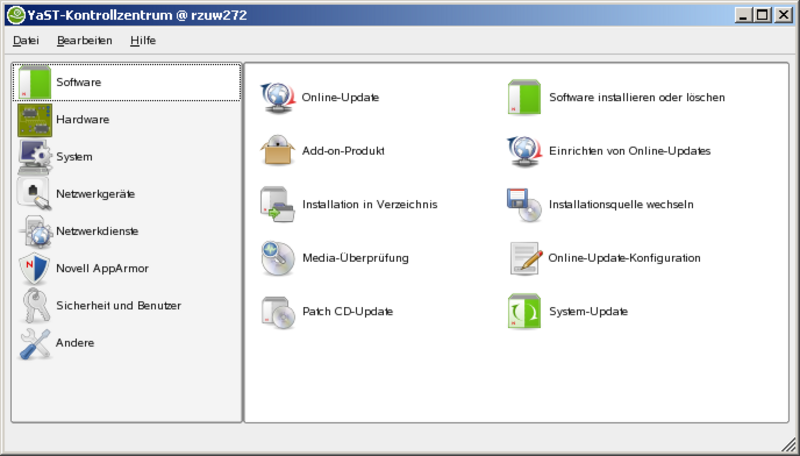Open the window menu icon in title bar
Image resolution: width=800 pixels, height=456 pixels.
tap(15, 15)
